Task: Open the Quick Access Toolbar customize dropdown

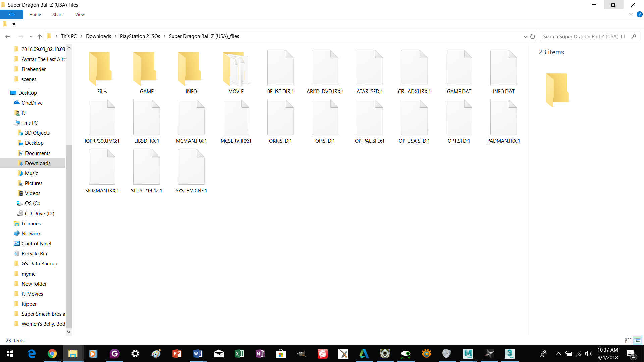Action: click(x=14, y=24)
